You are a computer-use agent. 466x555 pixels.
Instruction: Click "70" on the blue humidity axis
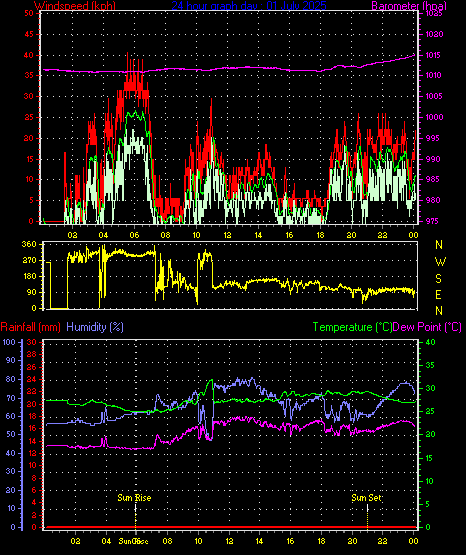(x=11, y=398)
